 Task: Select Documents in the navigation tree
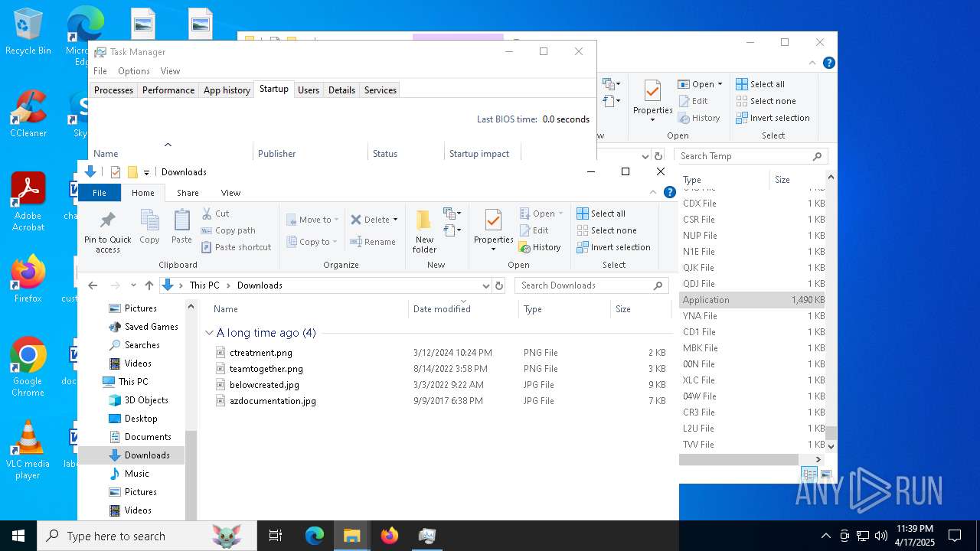tap(148, 437)
